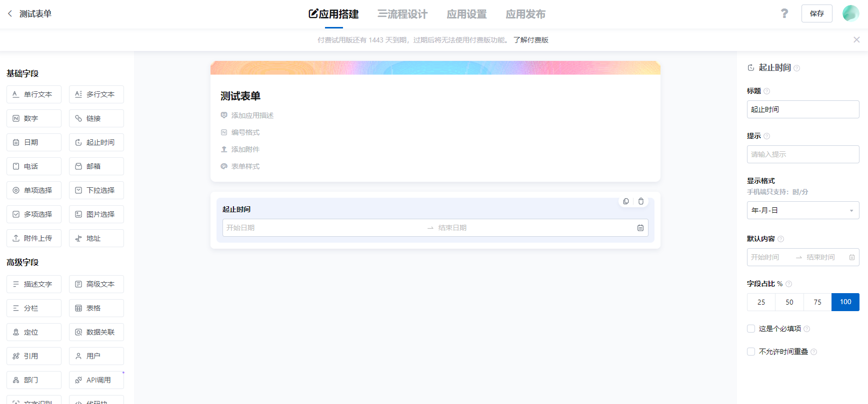
Task: Open the 了解付费版 link
Action: [530, 40]
